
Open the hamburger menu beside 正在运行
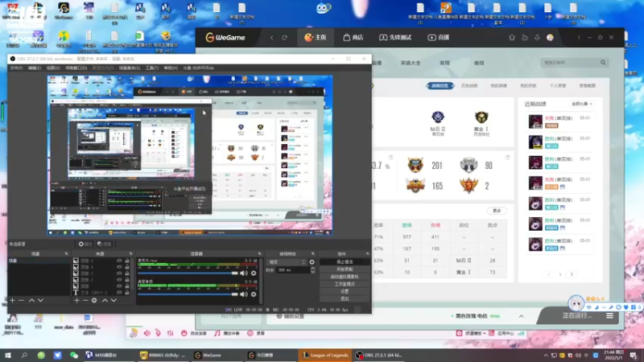point(609,315)
